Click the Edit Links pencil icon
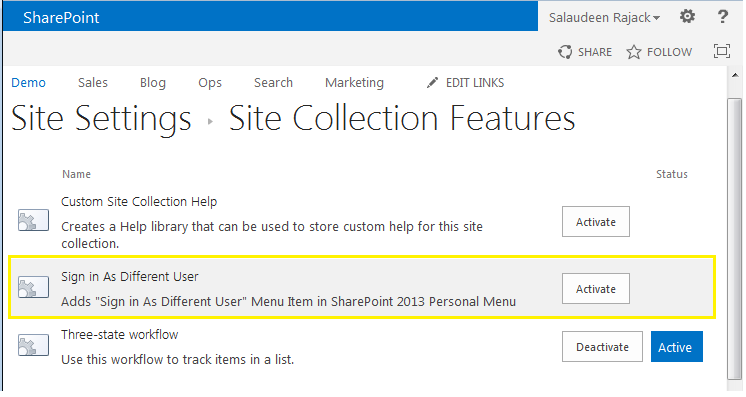This screenshot has width=746, height=397. tap(432, 83)
